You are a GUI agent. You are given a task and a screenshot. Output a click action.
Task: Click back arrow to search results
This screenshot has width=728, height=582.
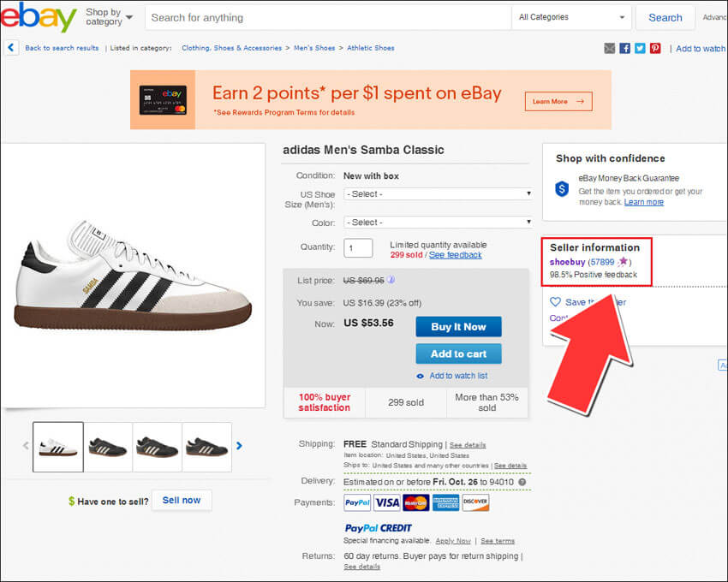tap(12, 48)
